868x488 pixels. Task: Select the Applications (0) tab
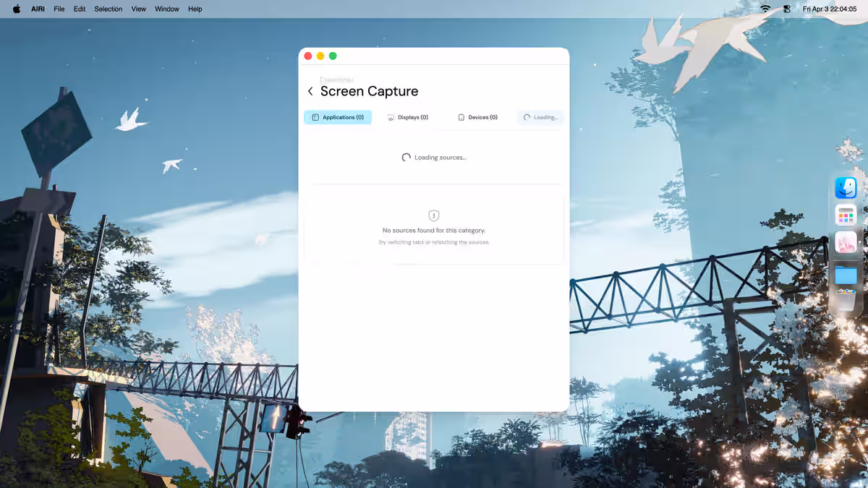click(338, 117)
